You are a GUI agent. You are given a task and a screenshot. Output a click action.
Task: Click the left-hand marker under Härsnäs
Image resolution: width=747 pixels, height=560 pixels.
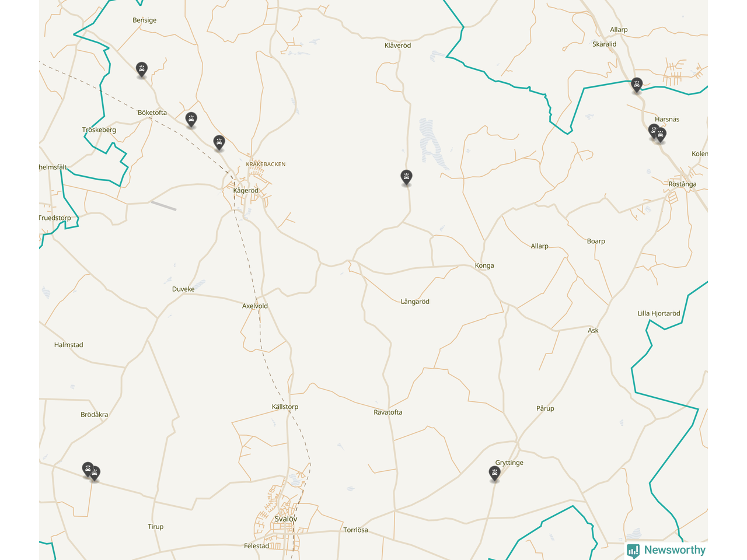click(652, 131)
